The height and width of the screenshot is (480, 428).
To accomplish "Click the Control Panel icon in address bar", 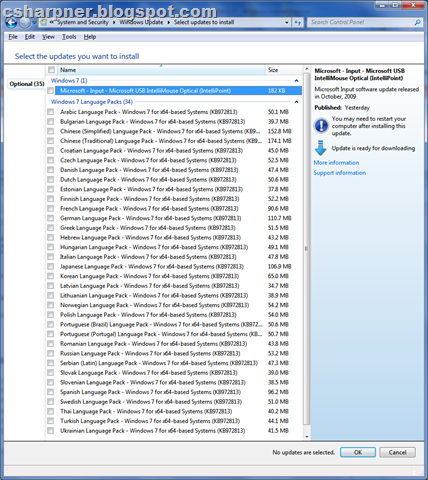I will [43, 22].
